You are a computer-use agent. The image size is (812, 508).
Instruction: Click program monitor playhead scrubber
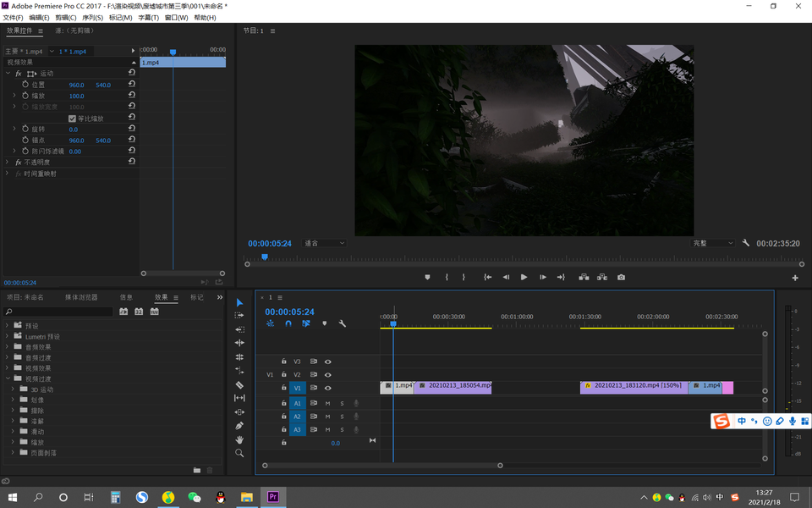[265, 257]
